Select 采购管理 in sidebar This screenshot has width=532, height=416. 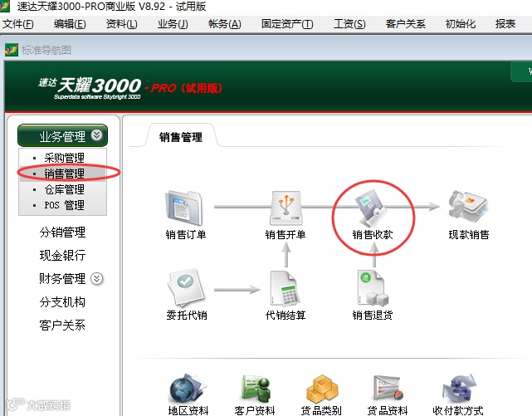pyautogui.click(x=64, y=158)
